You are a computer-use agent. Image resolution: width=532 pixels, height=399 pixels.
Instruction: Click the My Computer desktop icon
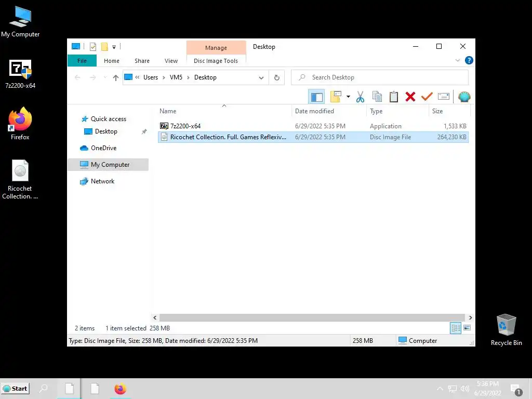pos(20,22)
